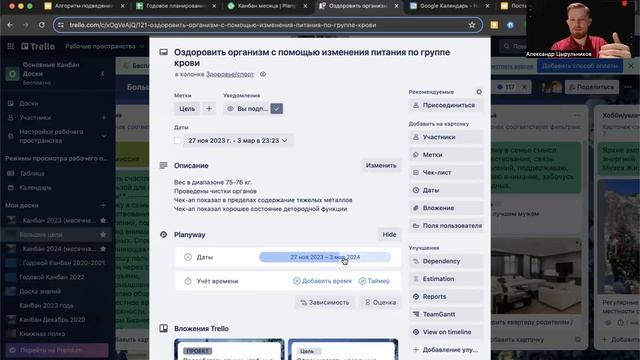Toggle the due date complete checkbox
Screen dimensions: 640x360
[x=178, y=140]
